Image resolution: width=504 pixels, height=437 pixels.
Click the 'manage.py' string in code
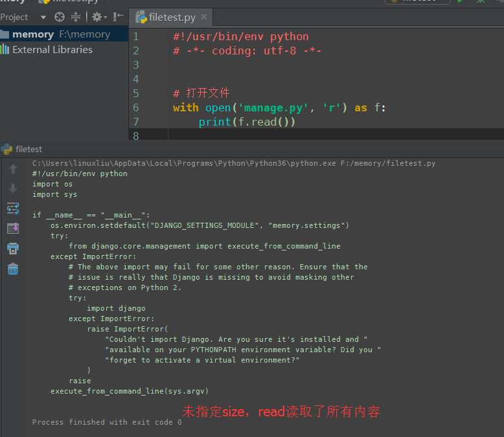tap(273, 108)
